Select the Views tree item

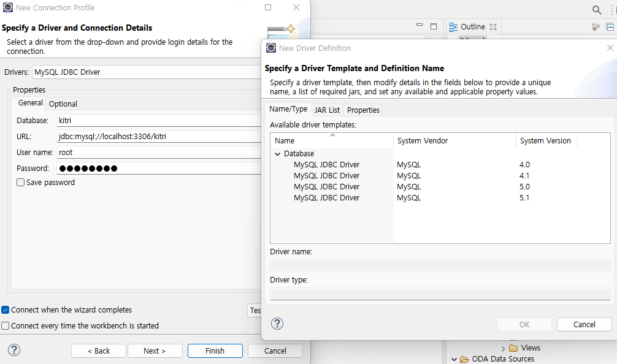pyautogui.click(x=531, y=348)
